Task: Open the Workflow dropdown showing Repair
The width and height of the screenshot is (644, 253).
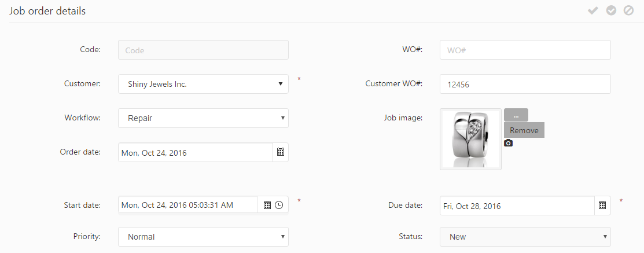Action: (x=203, y=118)
